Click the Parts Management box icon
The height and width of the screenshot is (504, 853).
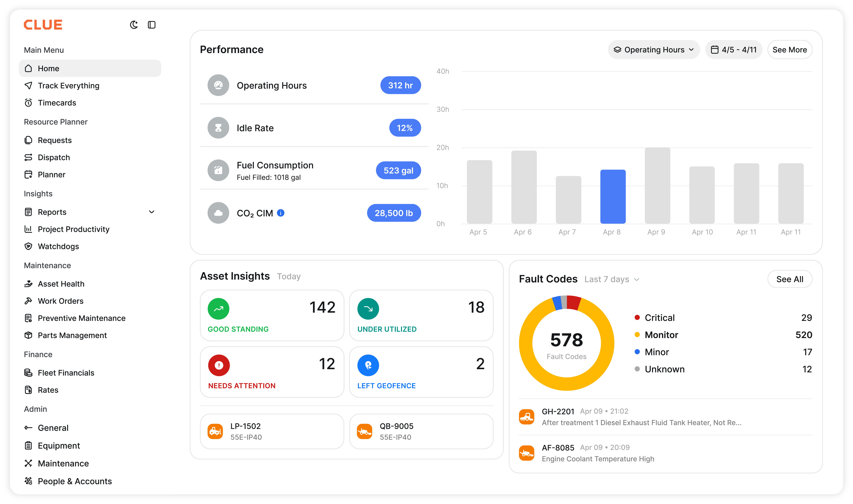(29, 335)
